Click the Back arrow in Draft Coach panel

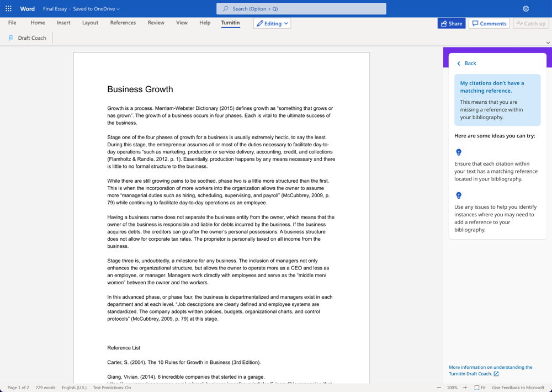[x=459, y=63]
